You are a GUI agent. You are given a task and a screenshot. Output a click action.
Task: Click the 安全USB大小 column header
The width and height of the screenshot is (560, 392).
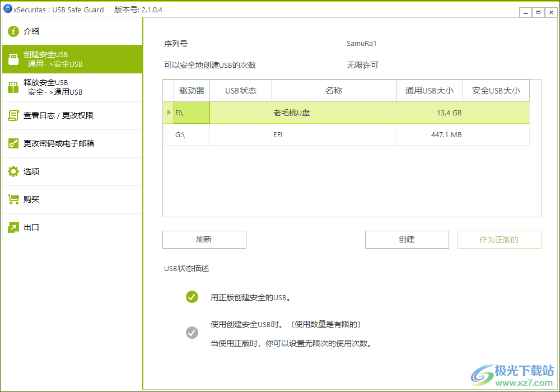pyautogui.click(x=496, y=90)
